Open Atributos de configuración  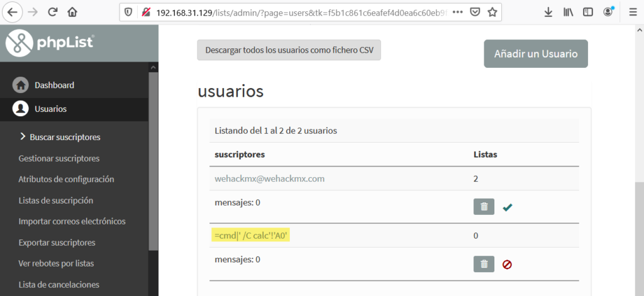pyautogui.click(x=66, y=179)
